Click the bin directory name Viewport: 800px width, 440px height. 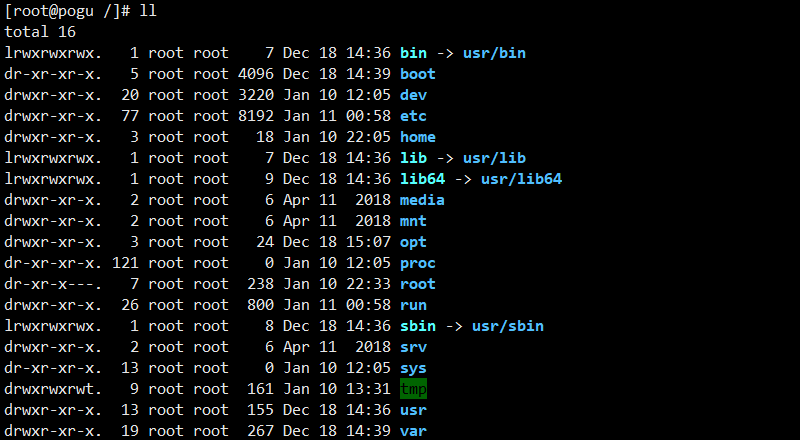(413, 53)
